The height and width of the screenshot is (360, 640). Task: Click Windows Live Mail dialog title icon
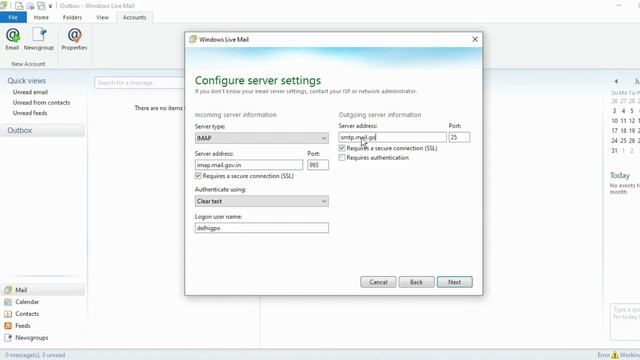click(x=193, y=39)
